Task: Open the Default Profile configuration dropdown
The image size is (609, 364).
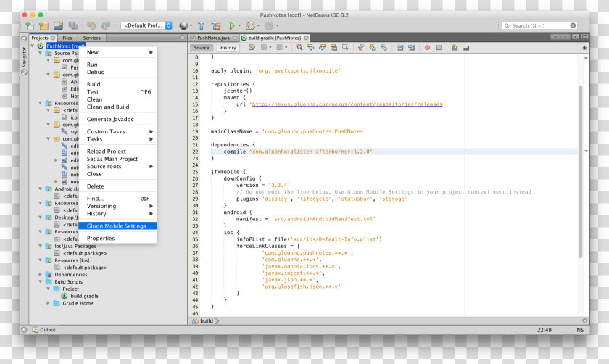Action: coord(146,25)
